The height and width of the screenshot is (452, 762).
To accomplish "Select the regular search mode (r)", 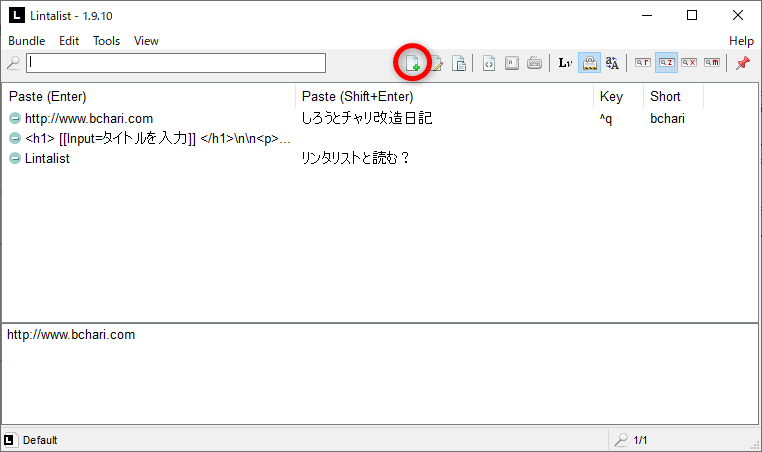I will coord(642,63).
